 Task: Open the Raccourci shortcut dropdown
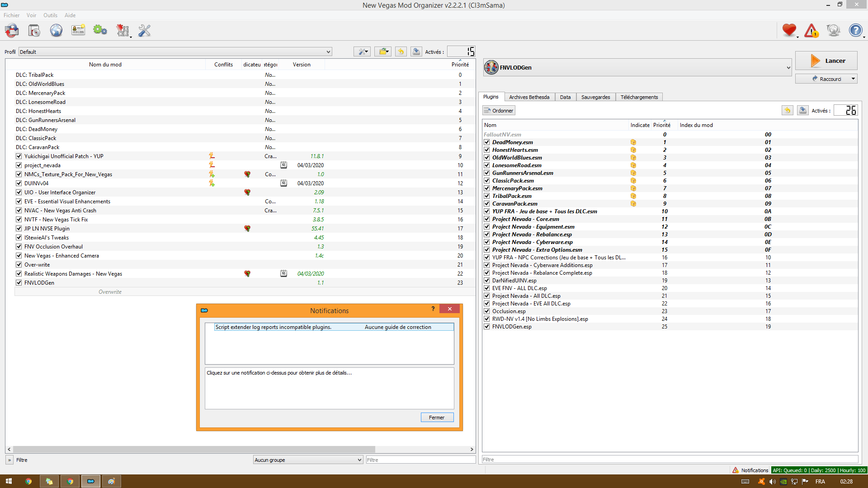854,79
